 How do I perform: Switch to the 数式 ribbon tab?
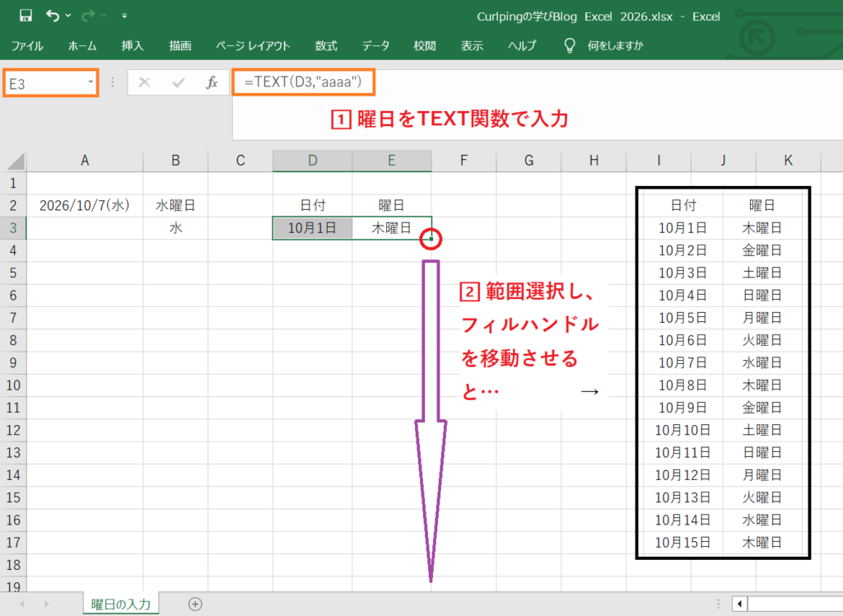(x=326, y=46)
